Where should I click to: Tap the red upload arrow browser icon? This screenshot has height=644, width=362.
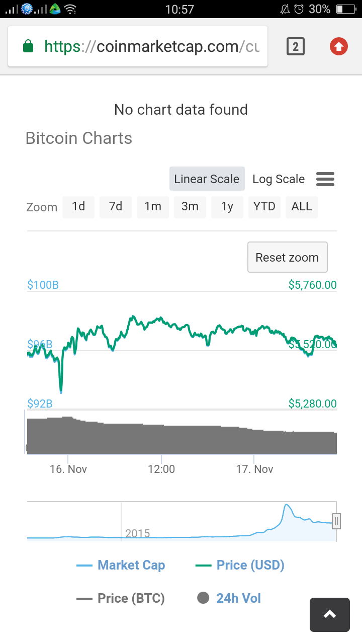click(x=339, y=47)
